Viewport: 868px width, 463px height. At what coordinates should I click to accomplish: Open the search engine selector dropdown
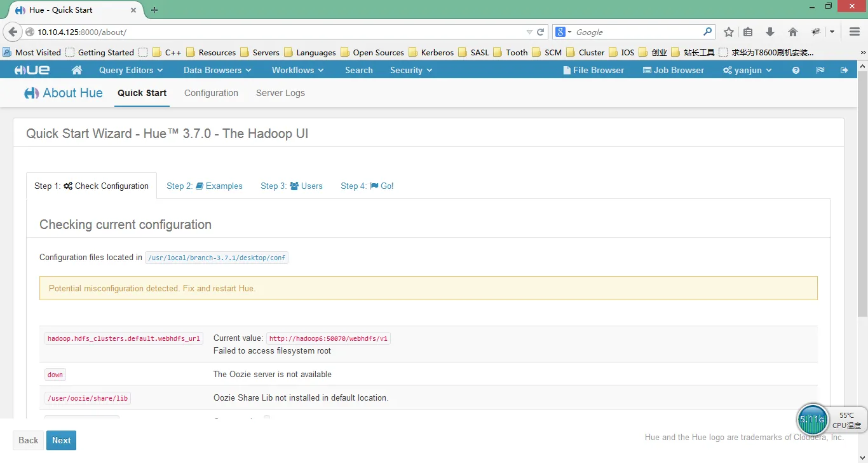[563, 32]
